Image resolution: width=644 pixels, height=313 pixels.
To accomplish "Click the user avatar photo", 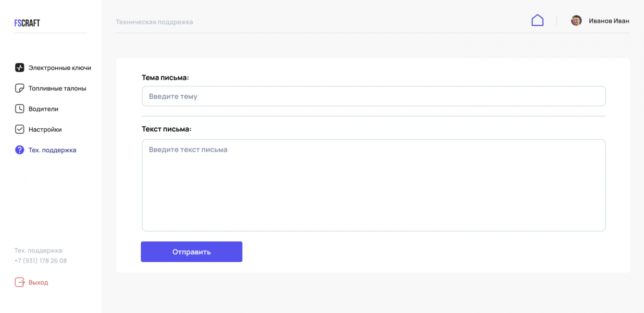I will pyautogui.click(x=576, y=21).
